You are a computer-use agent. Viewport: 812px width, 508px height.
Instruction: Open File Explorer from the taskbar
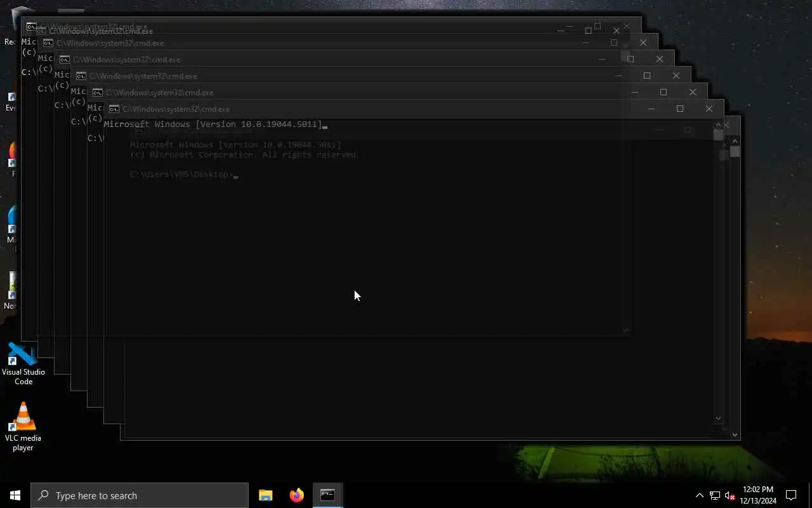pos(266,495)
